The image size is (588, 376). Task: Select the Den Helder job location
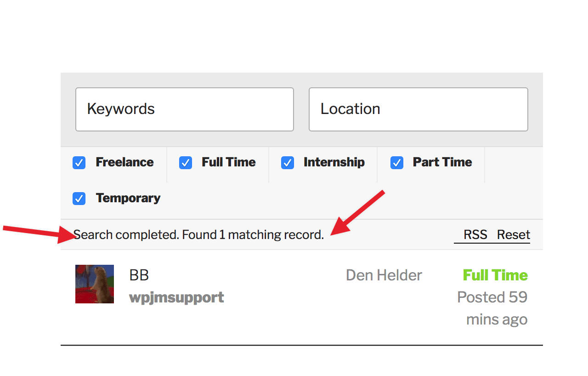tap(384, 275)
